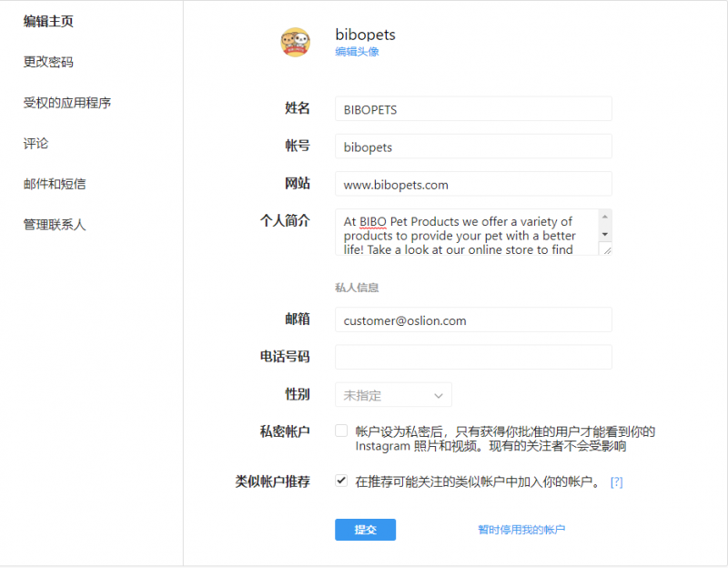Enable the 私密帐户 checkbox
728x568 pixels.
(x=341, y=431)
